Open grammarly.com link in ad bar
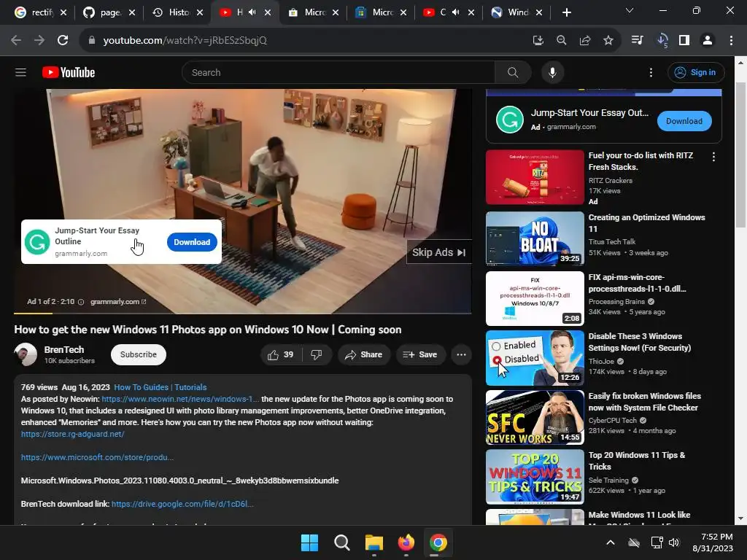The height and width of the screenshot is (560, 747). click(118, 302)
